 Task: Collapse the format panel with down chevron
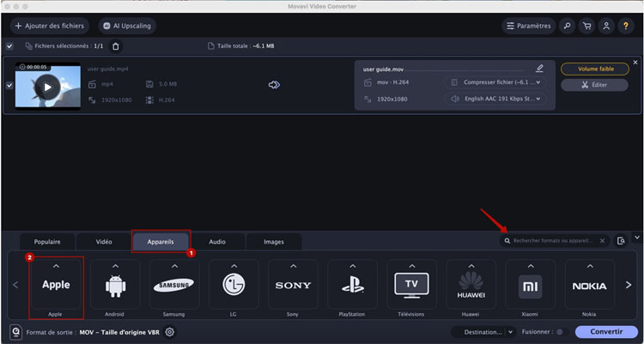pyautogui.click(x=637, y=238)
